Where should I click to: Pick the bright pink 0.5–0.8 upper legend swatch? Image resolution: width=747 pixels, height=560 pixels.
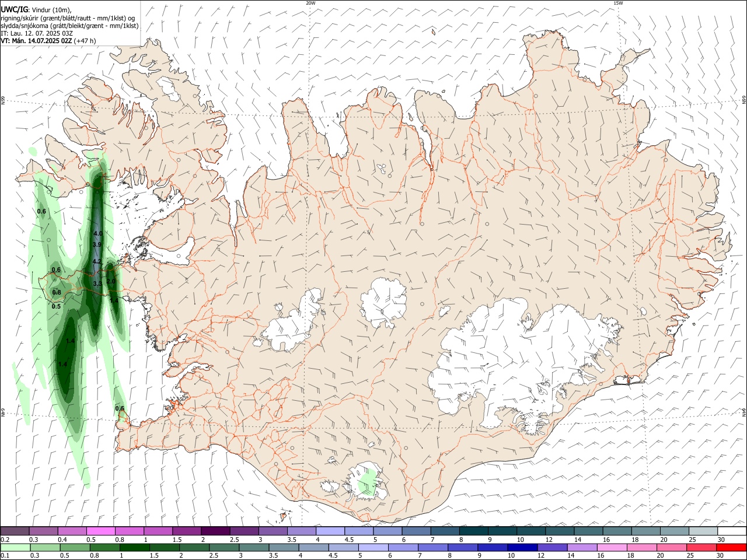pos(100,531)
